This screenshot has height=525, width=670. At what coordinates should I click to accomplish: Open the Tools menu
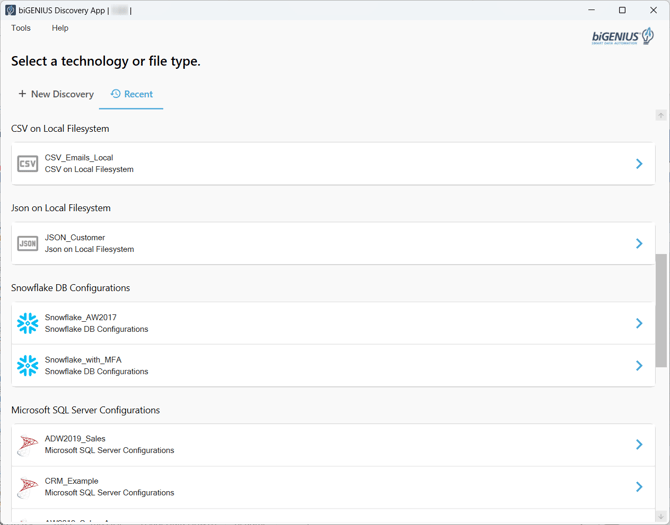coord(21,28)
